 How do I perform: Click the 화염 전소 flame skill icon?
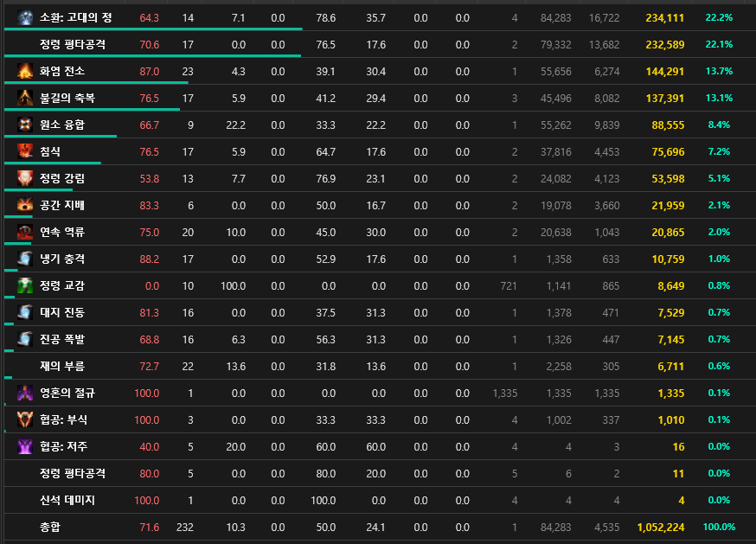pos(25,71)
